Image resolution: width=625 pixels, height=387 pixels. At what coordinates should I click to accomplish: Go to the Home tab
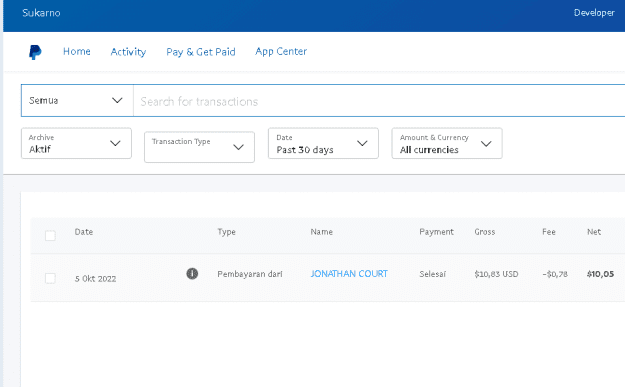coord(77,51)
